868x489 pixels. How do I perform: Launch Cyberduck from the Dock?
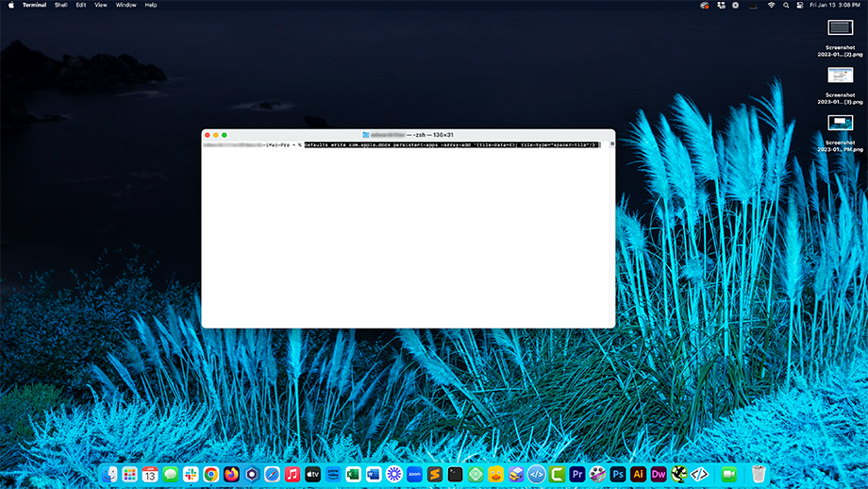point(495,474)
